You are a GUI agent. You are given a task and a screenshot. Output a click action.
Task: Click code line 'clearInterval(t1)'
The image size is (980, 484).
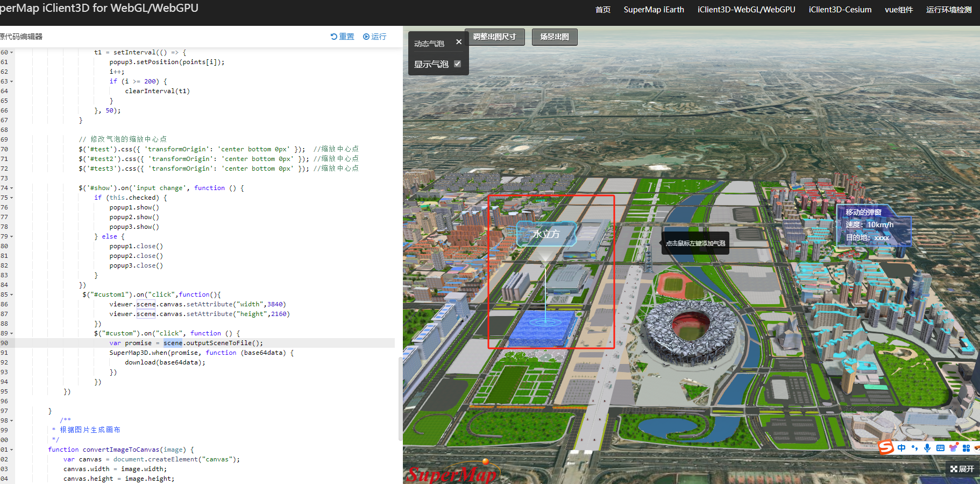[157, 91]
